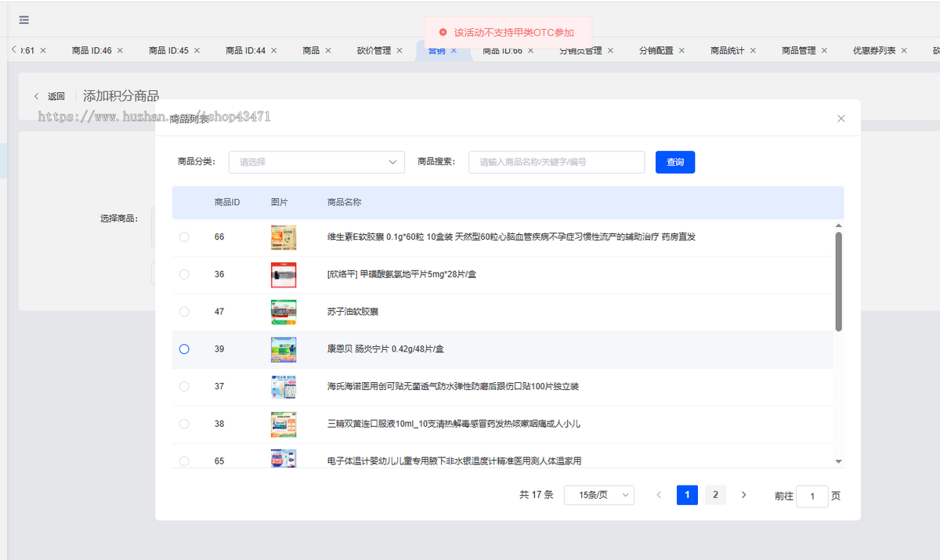Close the 商品管理 tab
940x560 pixels.
click(x=824, y=50)
